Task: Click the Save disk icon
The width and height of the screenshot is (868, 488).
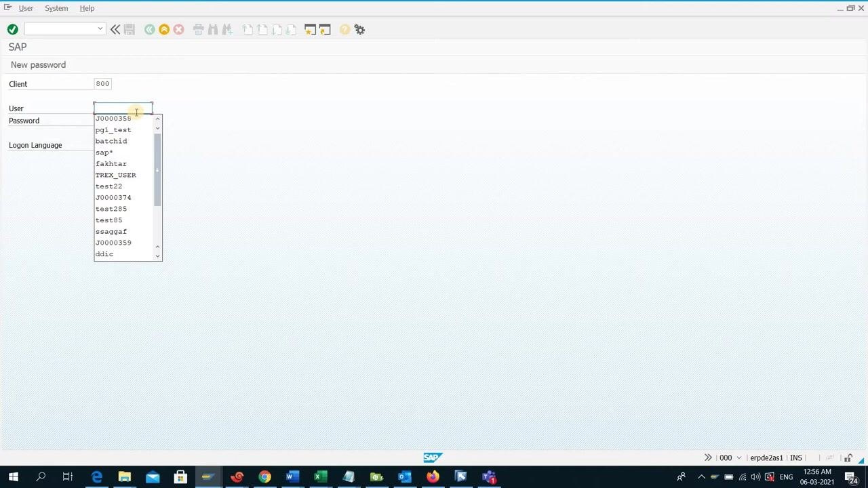Action: [130, 29]
